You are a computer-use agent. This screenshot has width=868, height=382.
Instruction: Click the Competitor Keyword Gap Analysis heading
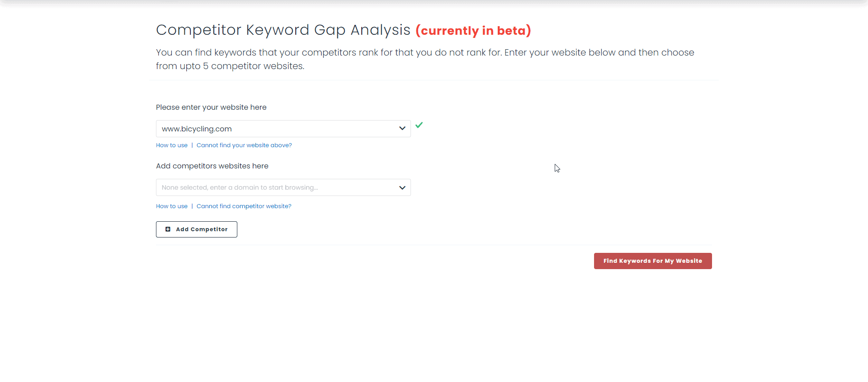point(283,30)
